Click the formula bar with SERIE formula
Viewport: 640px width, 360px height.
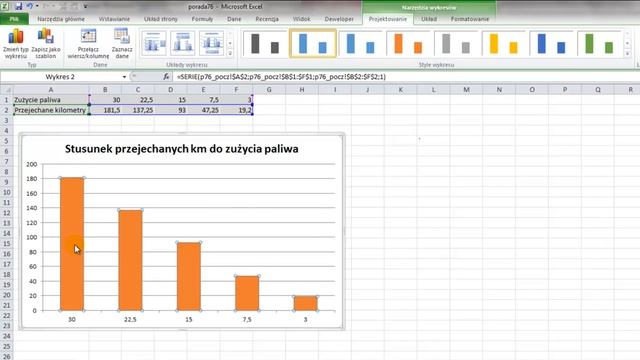coord(406,77)
